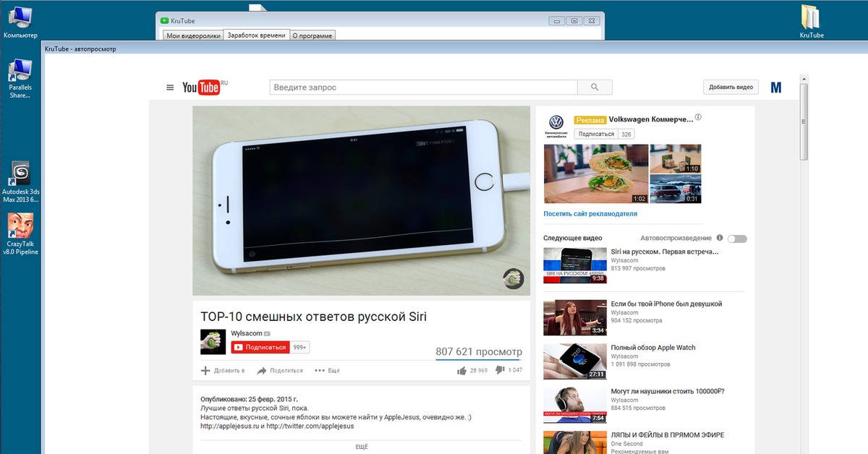Screen dimensions: 868x454
Task: Switch to the Мои видеоролики tab
Action: [192, 35]
